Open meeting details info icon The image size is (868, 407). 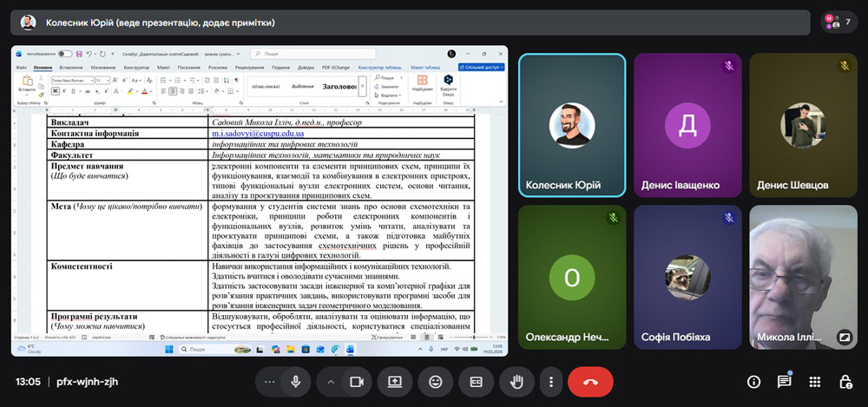pos(753,382)
